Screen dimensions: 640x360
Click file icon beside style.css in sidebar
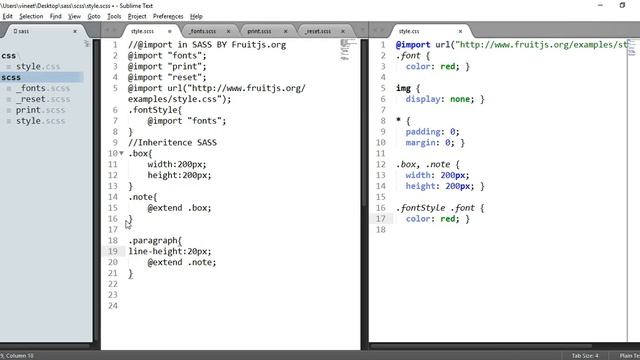click(x=9, y=67)
